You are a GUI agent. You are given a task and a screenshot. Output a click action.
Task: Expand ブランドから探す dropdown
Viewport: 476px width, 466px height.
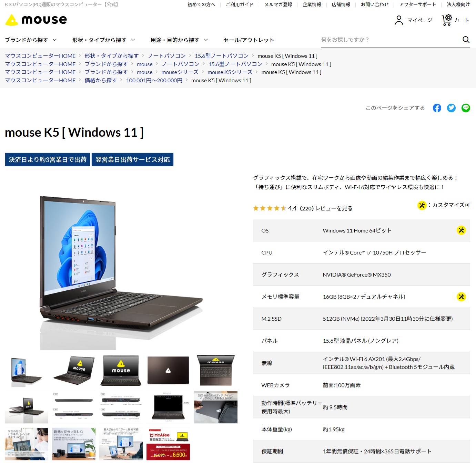31,40
